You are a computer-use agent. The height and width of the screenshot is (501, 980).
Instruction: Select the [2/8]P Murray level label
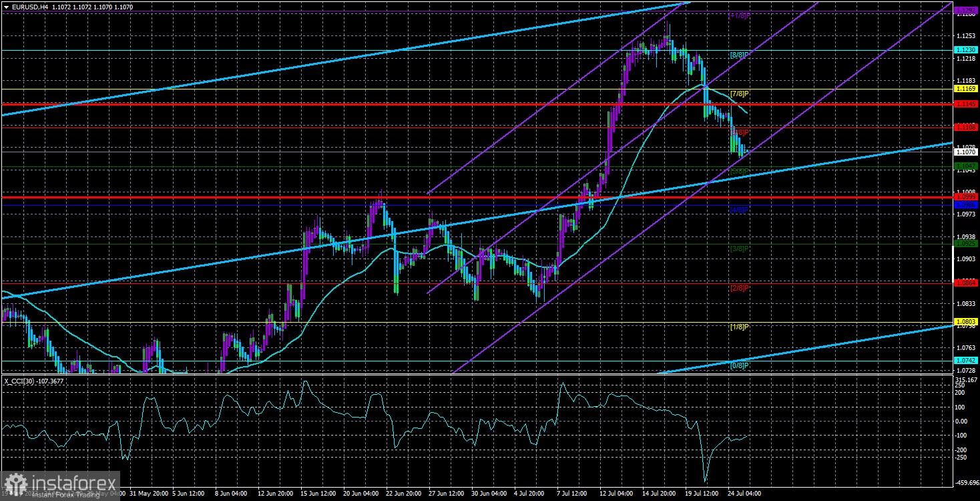tap(738, 288)
